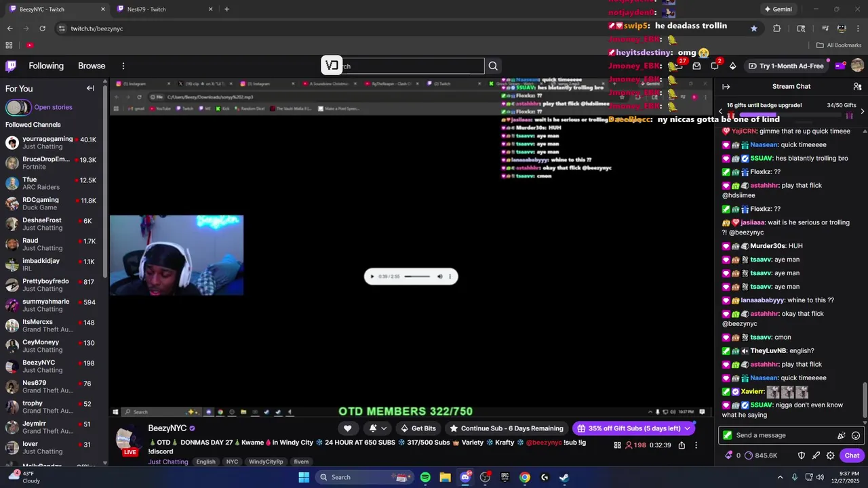Click the Bits icon in chat input
Screen dimensions: 868x488
(842, 436)
